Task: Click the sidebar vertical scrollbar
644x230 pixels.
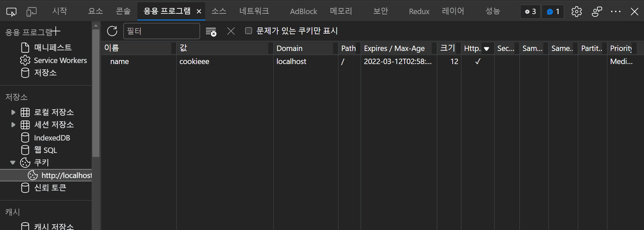Action: pos(96,94)
